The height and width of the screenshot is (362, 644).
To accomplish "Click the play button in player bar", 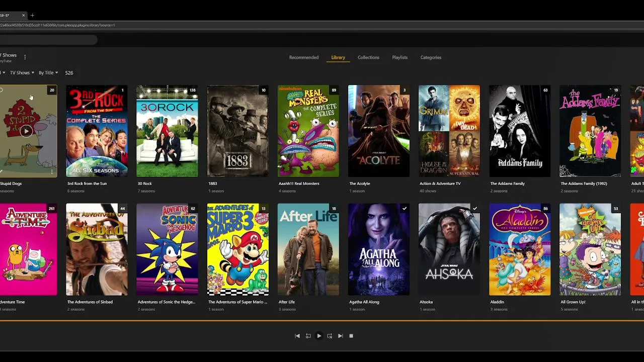I will [319, 336].
